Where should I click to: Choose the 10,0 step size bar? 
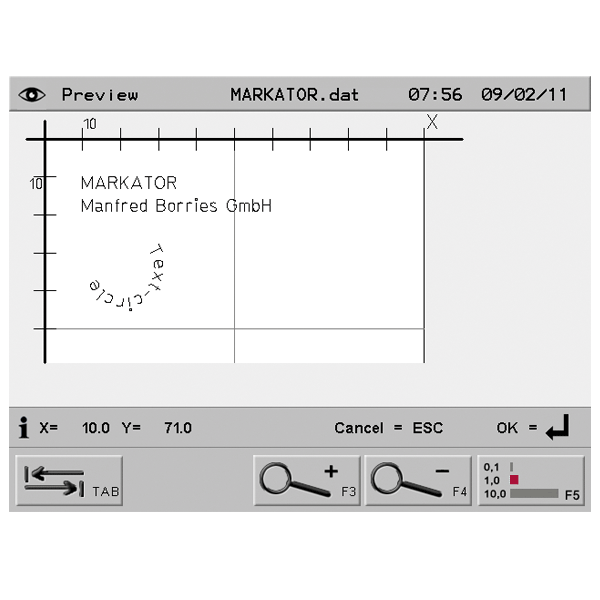(533, 494)
